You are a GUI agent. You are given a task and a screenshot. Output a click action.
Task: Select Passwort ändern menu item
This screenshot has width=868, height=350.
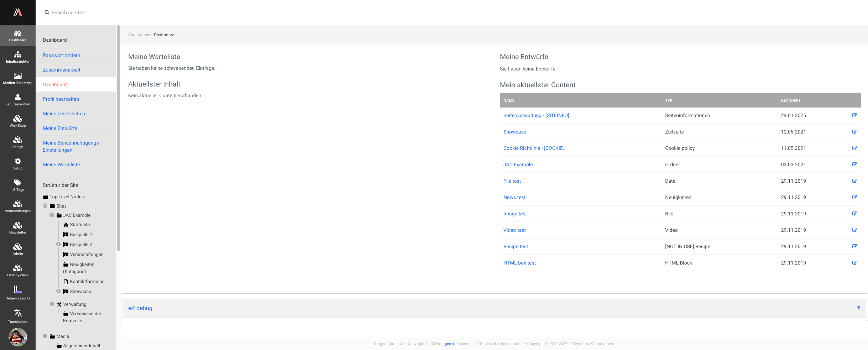point(61,55)
